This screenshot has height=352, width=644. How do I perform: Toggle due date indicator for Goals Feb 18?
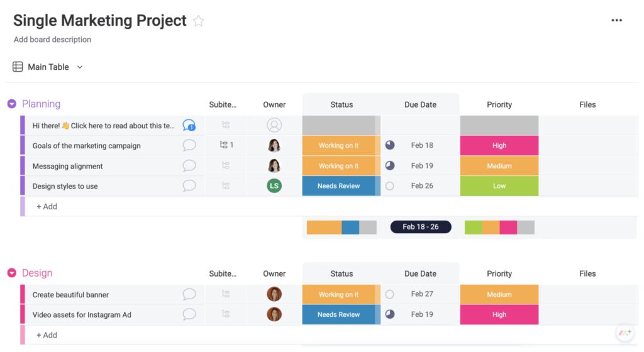point(390,145)
